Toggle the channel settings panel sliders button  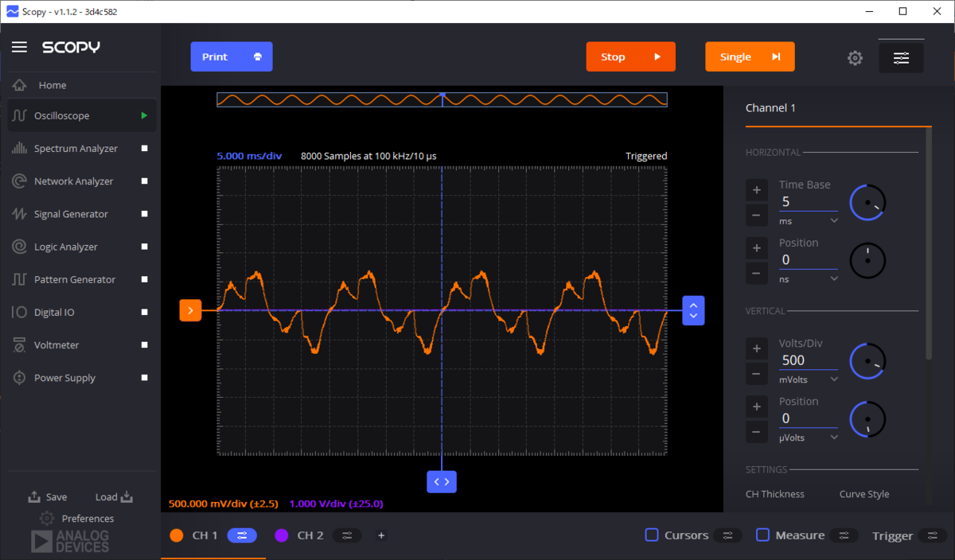click(x=901, y=58)
